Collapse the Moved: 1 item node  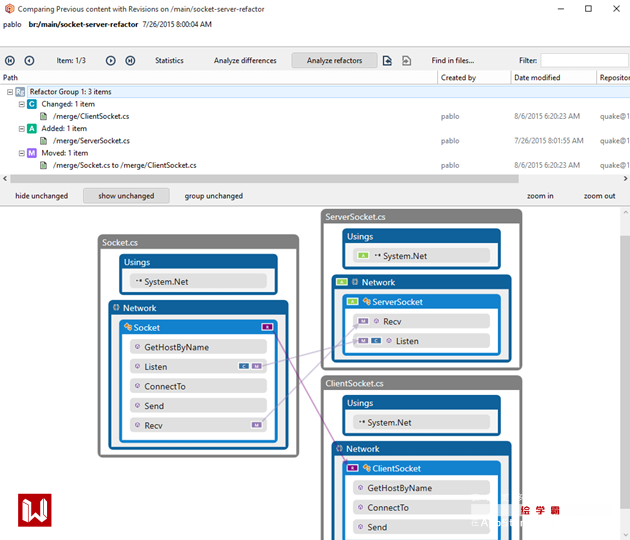[x=22, y=153]
